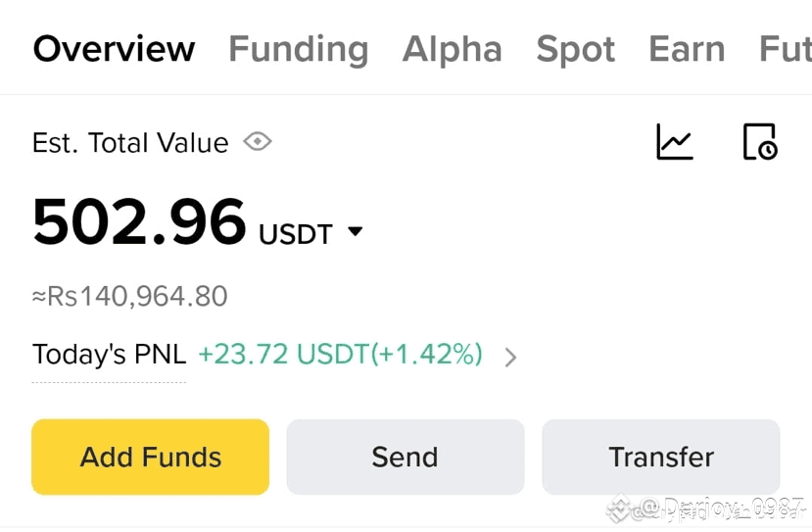Toggle balance visibility eye icon
812x532 pixels.
pos(258,142)
